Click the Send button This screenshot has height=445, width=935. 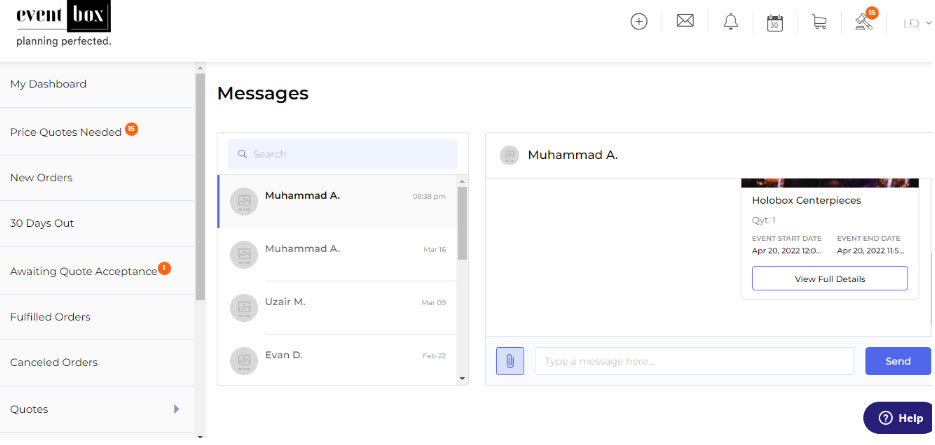click(897, 361)
